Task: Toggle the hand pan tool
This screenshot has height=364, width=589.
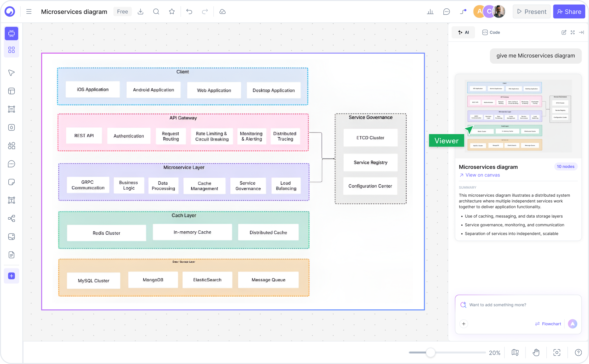Action: pos(536,353)
